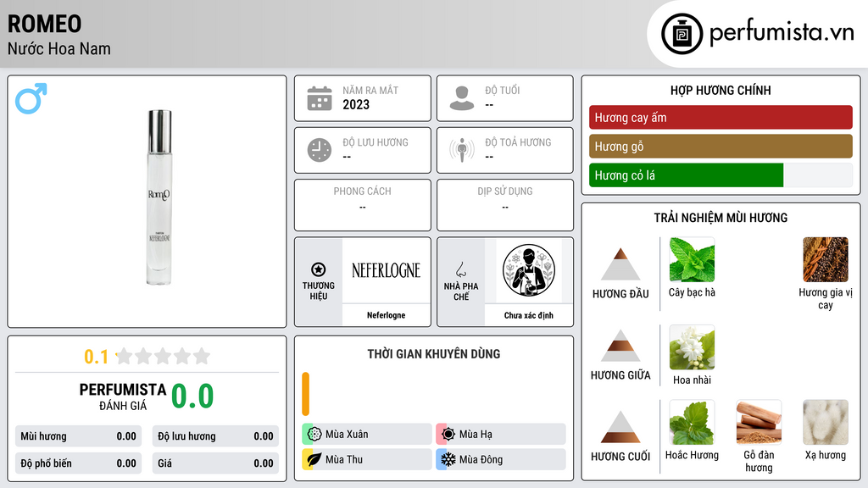This screenshot has width=868, height=488.
Task: Click the clock icon beside Độ lưu hương
Action: pos(320,150)
